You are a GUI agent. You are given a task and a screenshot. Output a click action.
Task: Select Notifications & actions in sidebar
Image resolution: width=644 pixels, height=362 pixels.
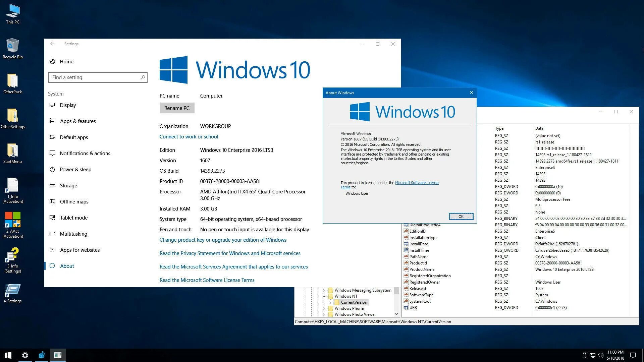click(85, 154)
